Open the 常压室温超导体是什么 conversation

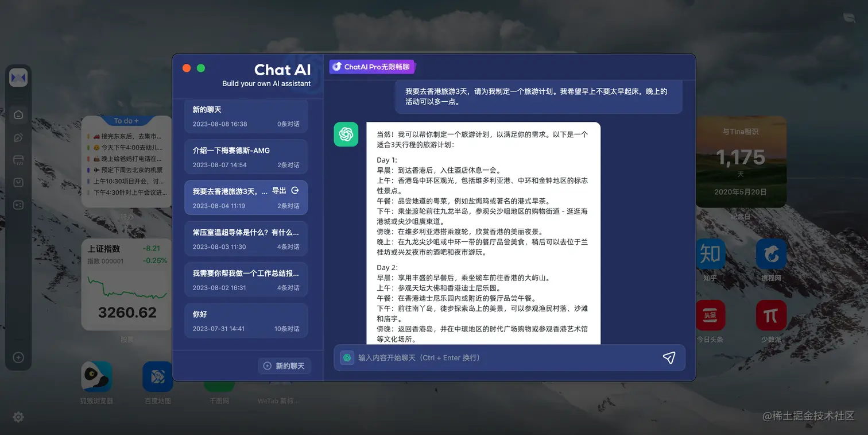tap(246, 239)
